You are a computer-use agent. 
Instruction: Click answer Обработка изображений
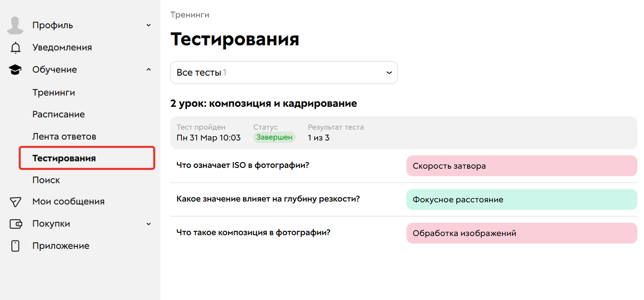tap(522, 233)
